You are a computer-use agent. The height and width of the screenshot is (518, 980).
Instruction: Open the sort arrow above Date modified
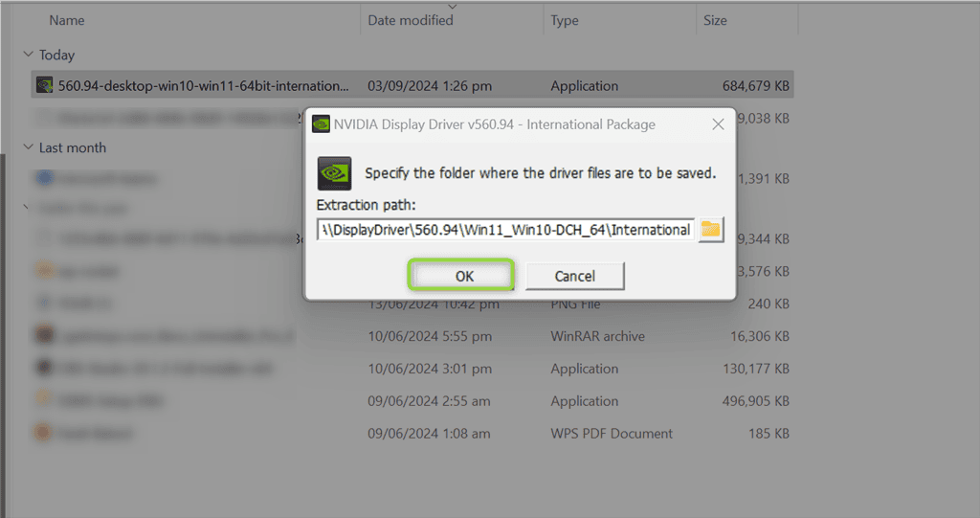[x=453, y=7]
